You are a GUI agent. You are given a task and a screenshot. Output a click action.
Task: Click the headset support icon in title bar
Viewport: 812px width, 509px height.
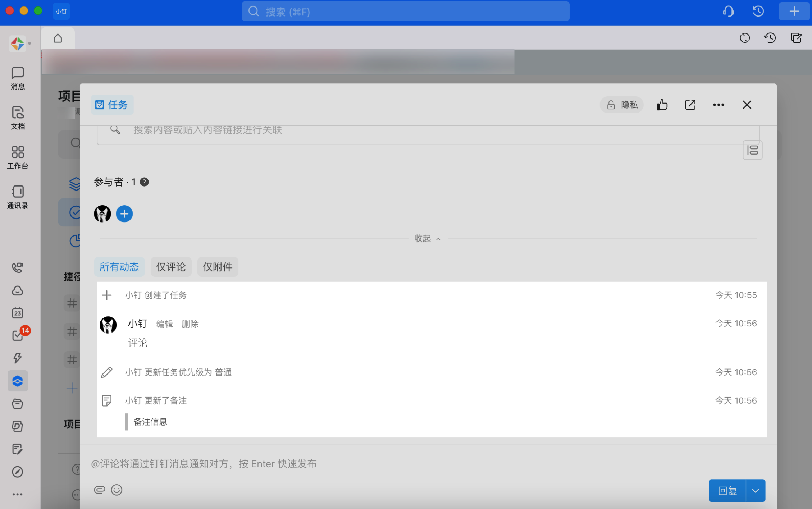tap(728, 11)
